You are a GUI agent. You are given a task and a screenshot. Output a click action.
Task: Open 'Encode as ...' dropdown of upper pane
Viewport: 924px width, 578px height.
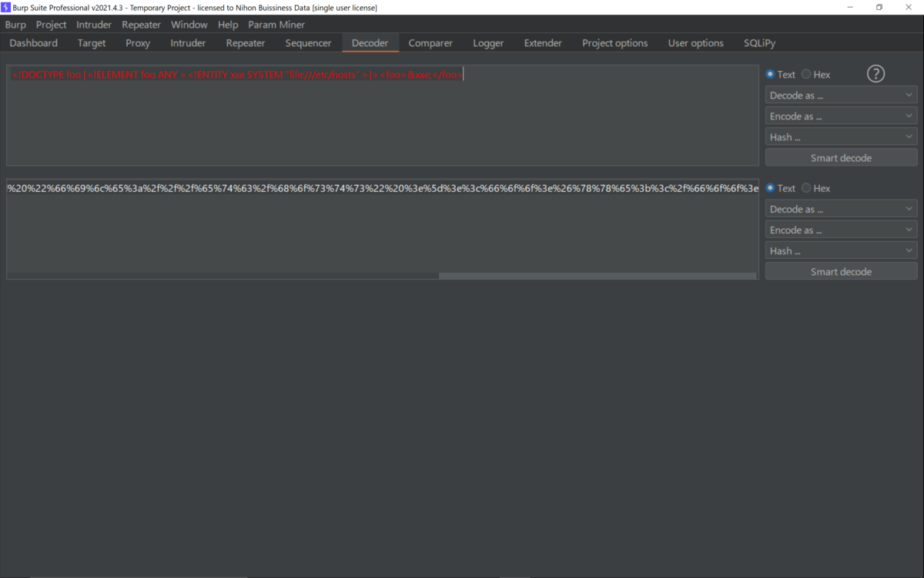pos(841,116)
